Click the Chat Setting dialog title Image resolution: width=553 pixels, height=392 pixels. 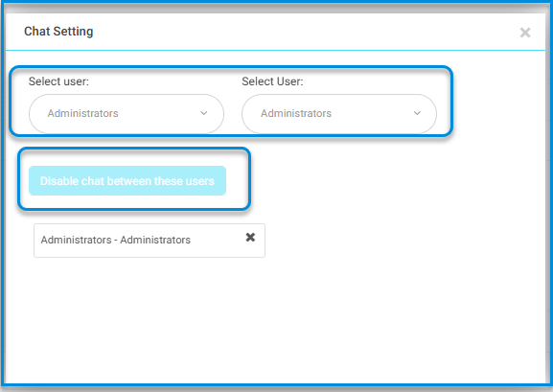(x=58, y=31)
